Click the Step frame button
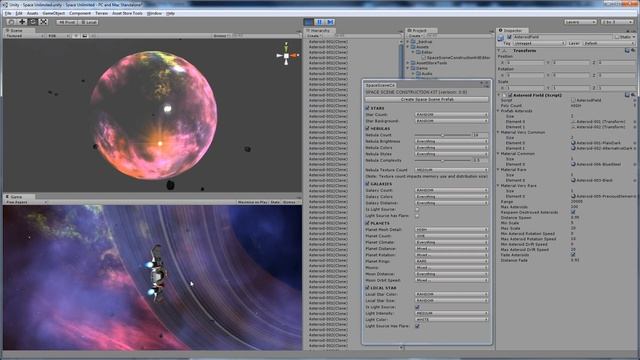640x360 pixels. coord(330,22)
